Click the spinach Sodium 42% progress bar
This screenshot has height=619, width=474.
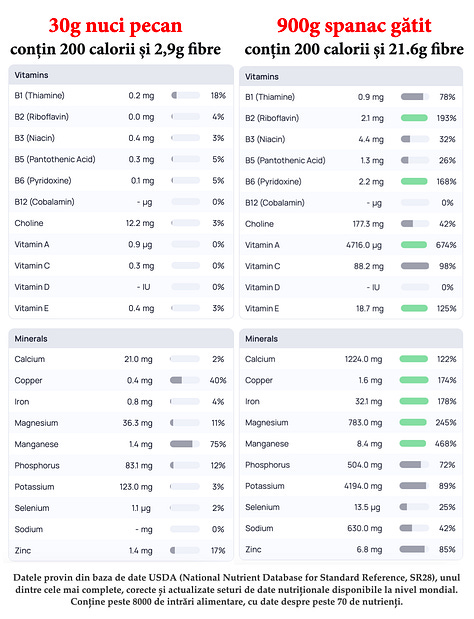click(414, 528)
